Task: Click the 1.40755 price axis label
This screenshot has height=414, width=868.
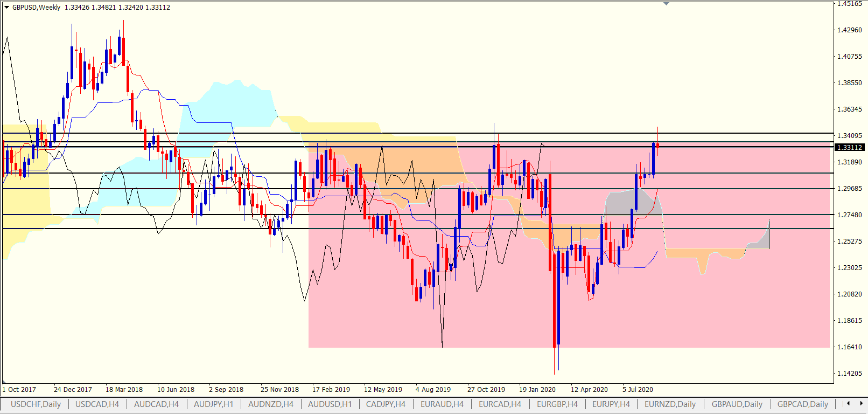Action: point(849,56)
